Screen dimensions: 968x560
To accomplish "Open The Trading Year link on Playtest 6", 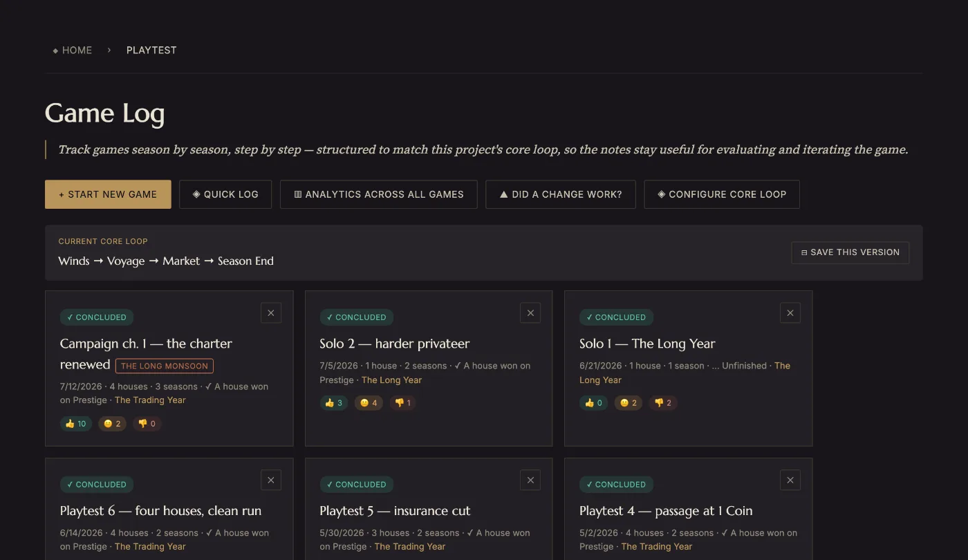I will 150,547.
